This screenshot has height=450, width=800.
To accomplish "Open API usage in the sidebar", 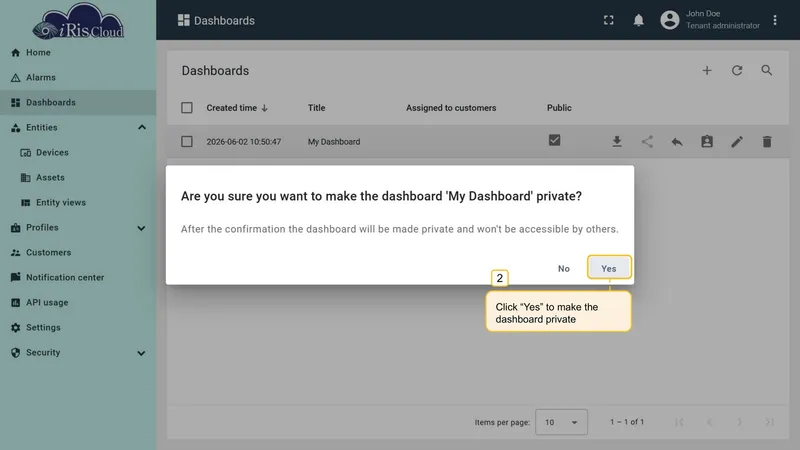I will (x=78, y=303).
